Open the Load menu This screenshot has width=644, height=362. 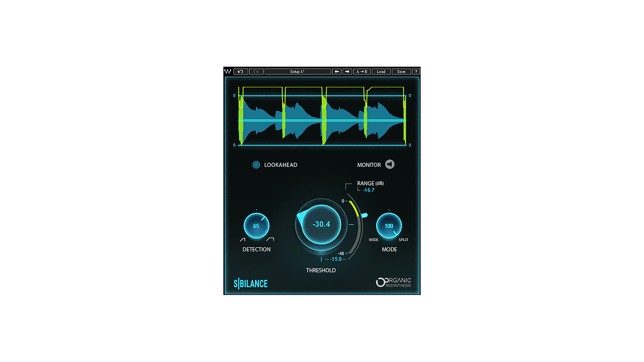[381, 71]
